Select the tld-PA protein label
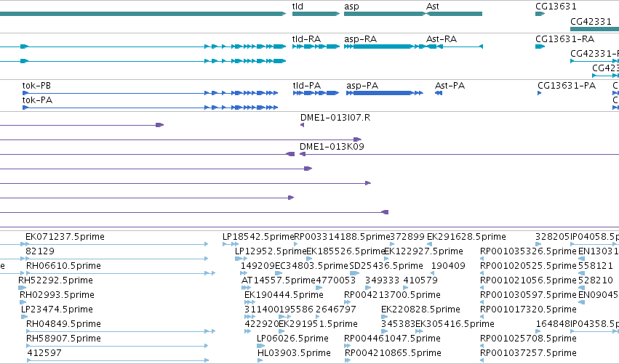This screenshot has width=619, height=364. [x=307, y=86]
